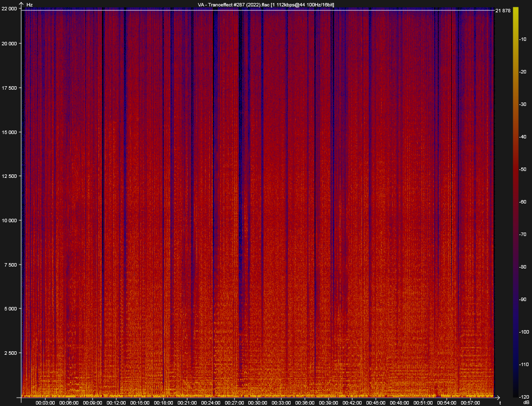Select the 00:12:00 tick on timeline
Viewport: 532px width, 406px height.
coord(116,402)
